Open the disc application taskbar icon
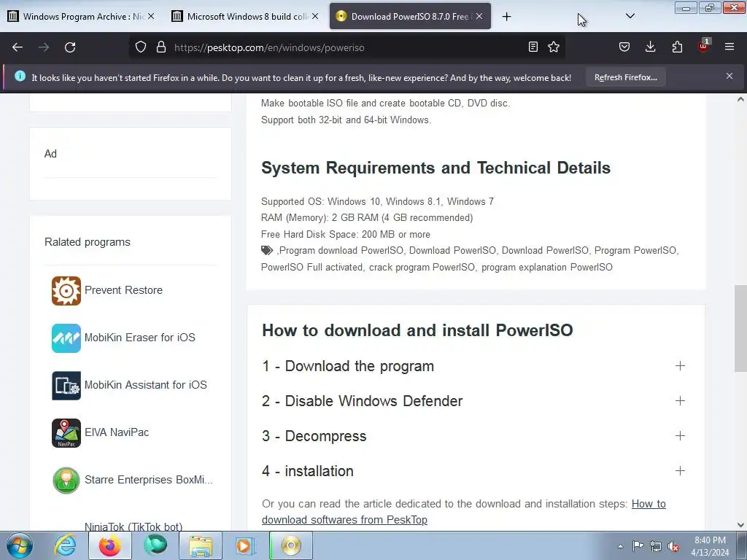 point(290,545)
